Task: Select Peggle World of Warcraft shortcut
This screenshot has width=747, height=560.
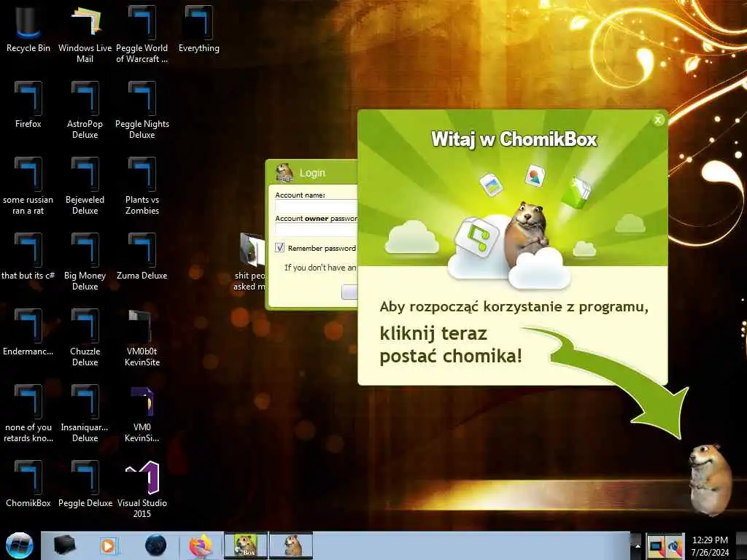Action: (x=142, y=34)
